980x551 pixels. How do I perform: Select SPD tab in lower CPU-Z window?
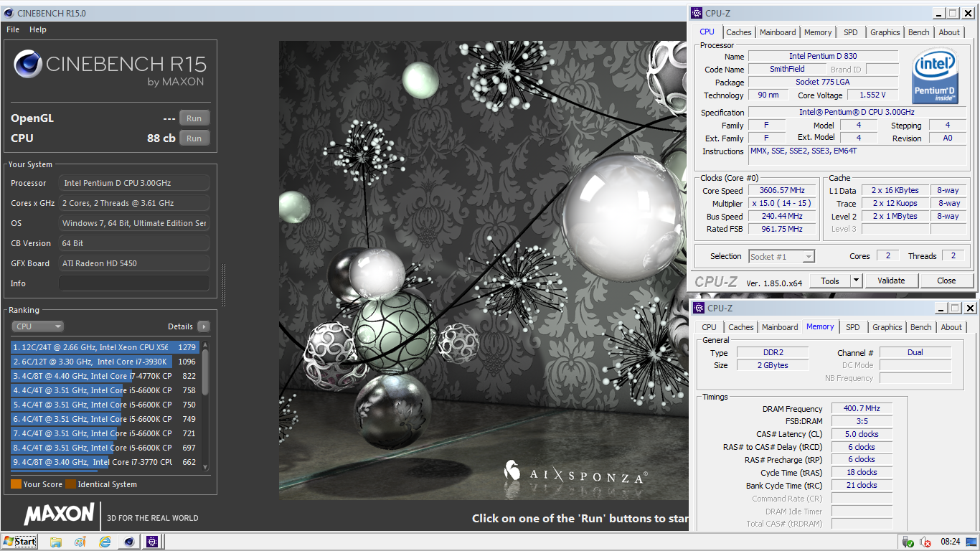pos(852,327)
